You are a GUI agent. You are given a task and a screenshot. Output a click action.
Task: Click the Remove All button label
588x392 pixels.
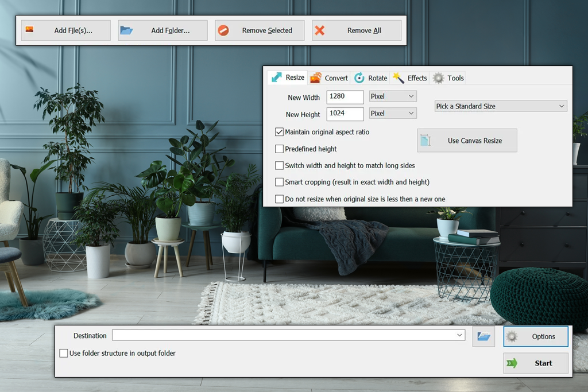click(364, 30)
